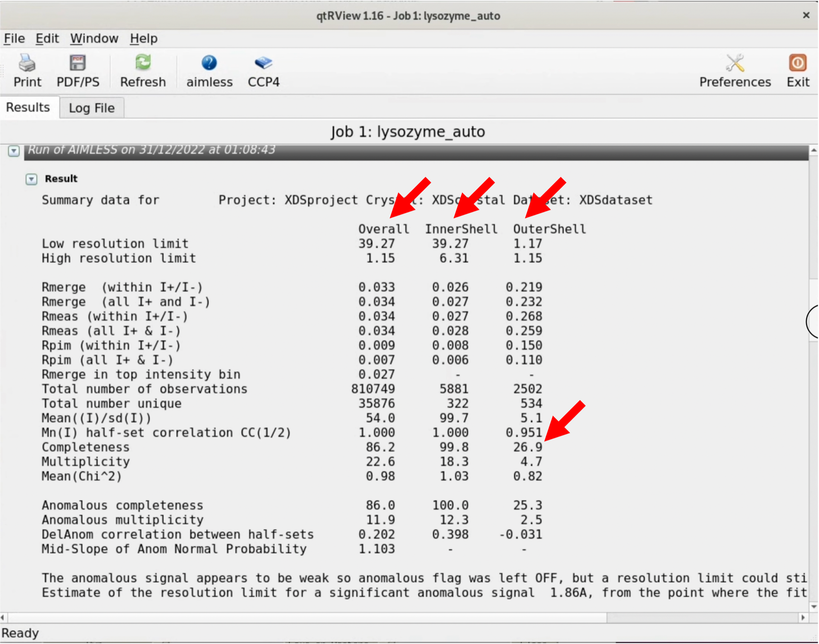The image size is (819, 644).
Task: Open Preferences tools icon
Action: pyautogui.click(x=735, y=63)
